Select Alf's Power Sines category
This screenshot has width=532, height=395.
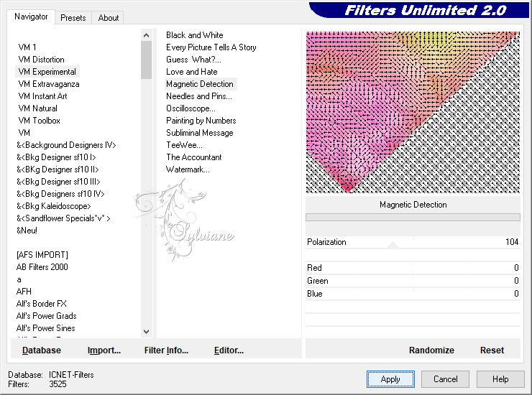click(45, 328)
